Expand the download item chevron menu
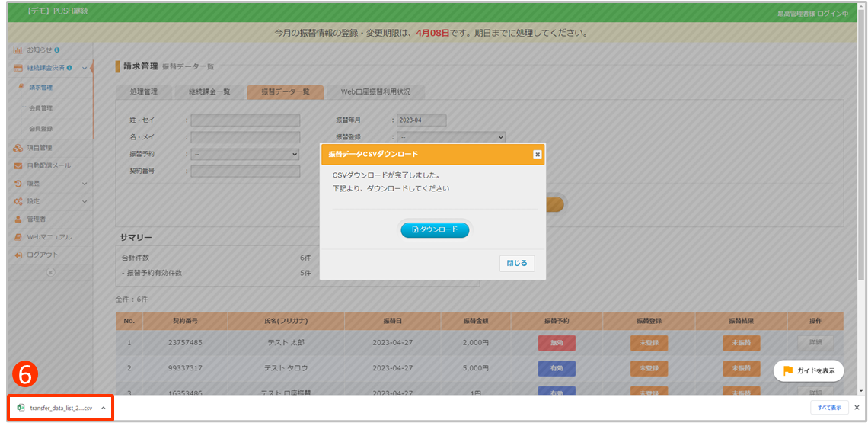Image resolution: width=868 pixels, height=423 pixels. (x=103, y=408)
